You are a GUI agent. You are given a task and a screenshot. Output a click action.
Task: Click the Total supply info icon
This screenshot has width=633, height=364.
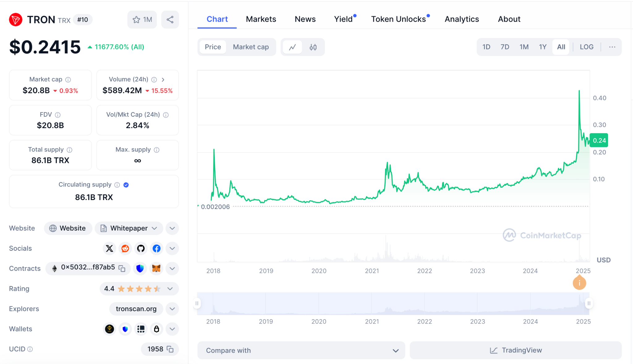pyautogui.click(x=70, y=150)
